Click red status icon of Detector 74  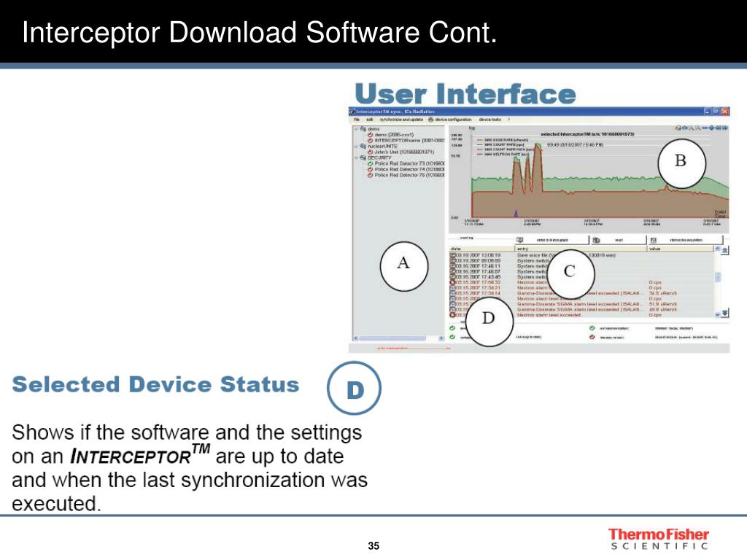click(x=371, y=169)
